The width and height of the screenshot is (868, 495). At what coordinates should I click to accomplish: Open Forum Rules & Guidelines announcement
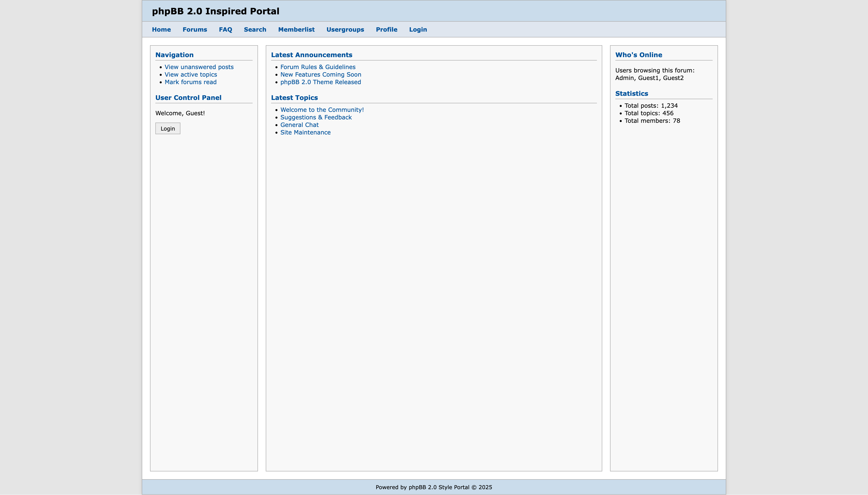[x=318, y=67]
